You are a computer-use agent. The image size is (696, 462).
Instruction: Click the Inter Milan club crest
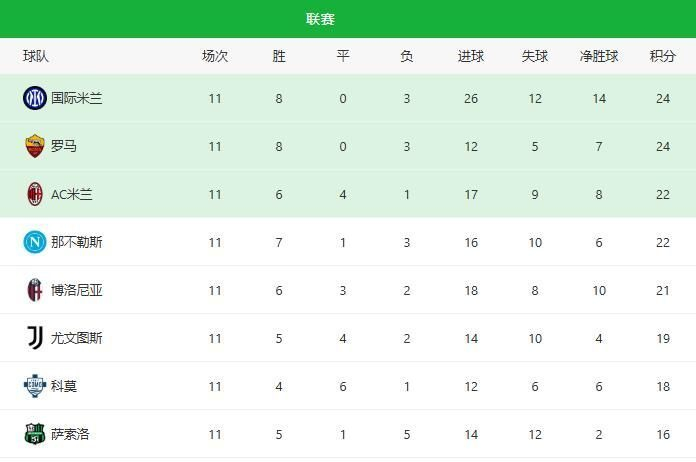35,98
